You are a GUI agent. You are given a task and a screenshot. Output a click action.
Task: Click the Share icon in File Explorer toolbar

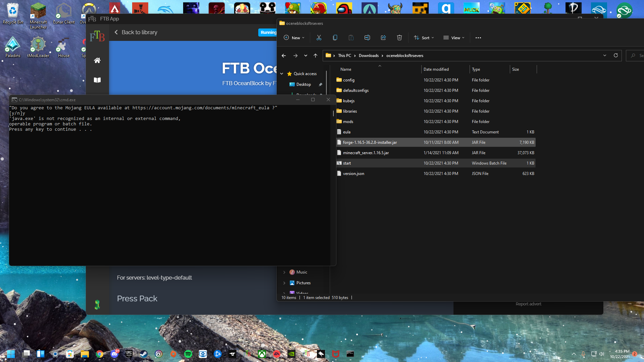tap(383, 38)
